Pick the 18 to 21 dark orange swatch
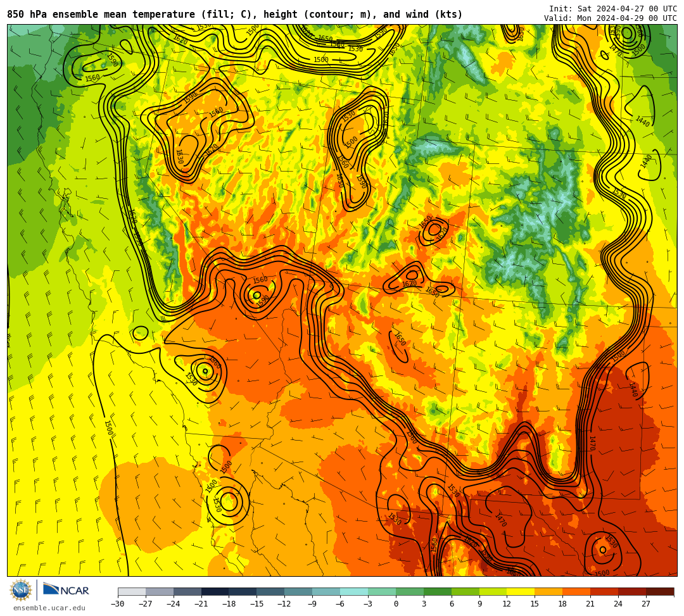The height and width of the screenshot is (616, 684). (577, 591)
